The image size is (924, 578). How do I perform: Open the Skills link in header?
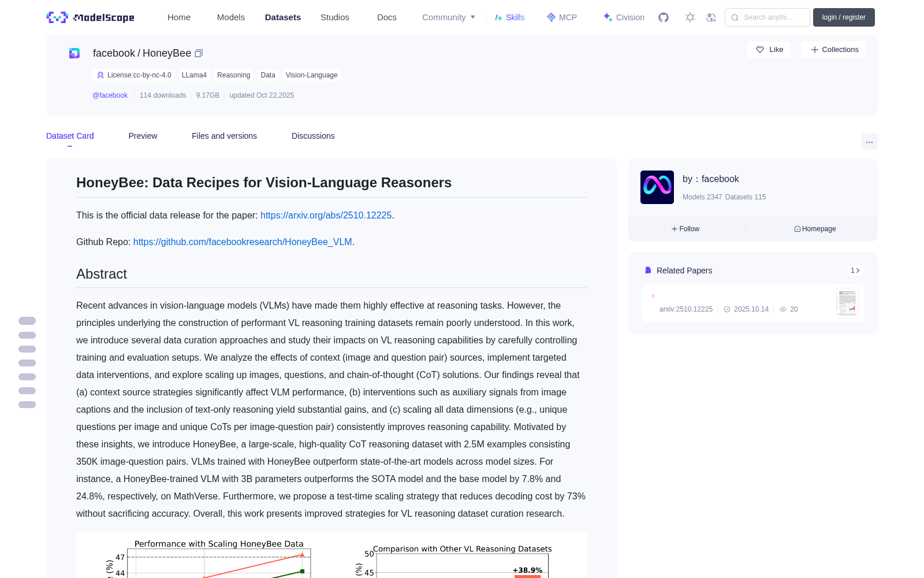(509, 17)
